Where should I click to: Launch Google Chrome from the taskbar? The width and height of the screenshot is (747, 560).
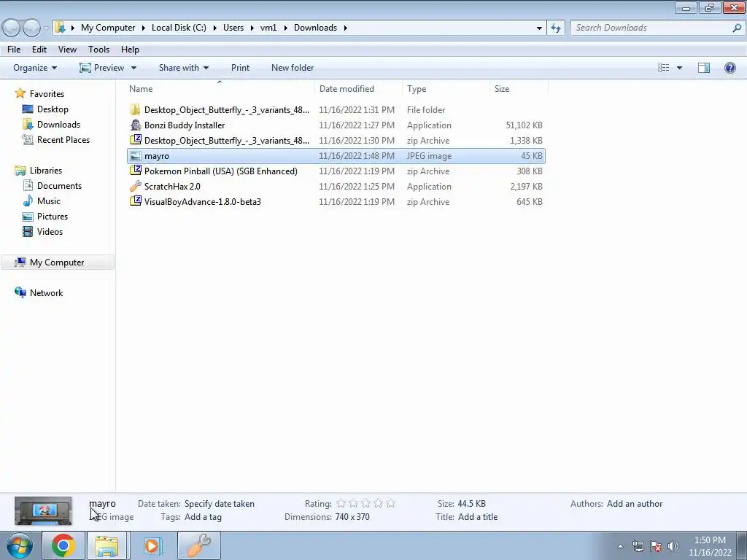pos(63,545)
